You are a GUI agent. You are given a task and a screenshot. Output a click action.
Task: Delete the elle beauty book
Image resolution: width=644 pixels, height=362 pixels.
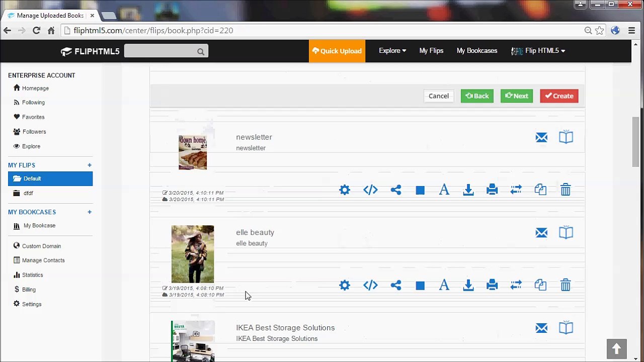point(566,285)
